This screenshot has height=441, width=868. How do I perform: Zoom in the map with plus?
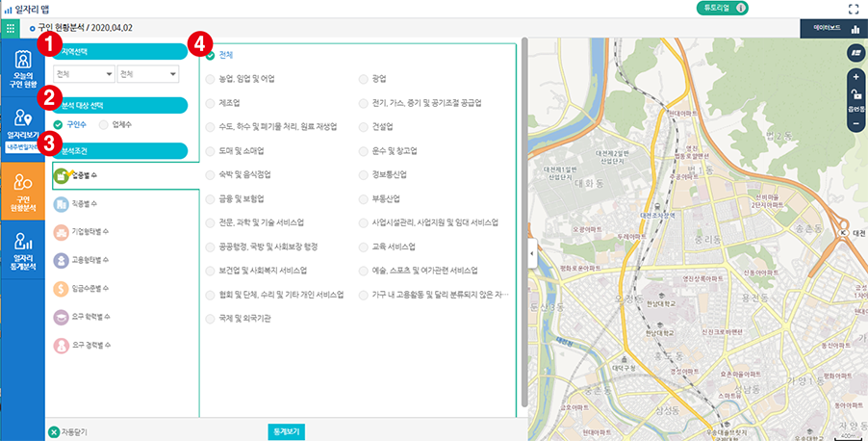coord(856,77)
